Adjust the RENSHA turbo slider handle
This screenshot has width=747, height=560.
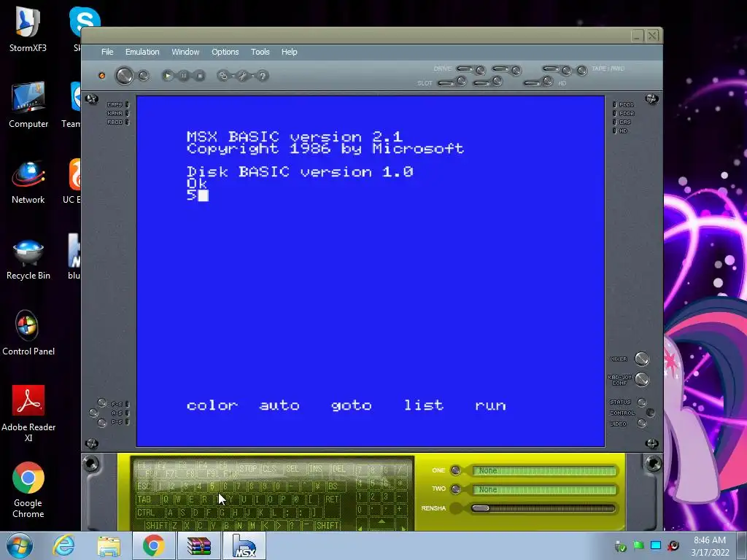click(x=480, y=508)
